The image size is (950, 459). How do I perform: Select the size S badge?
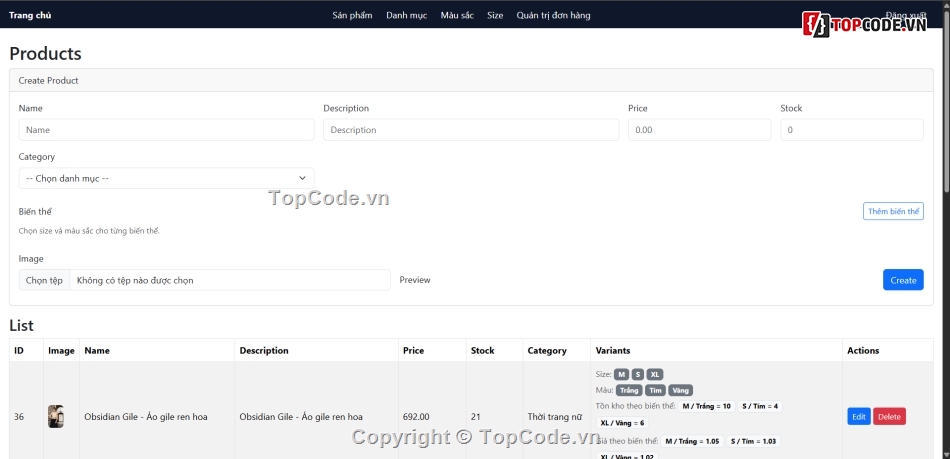(638, 374)
